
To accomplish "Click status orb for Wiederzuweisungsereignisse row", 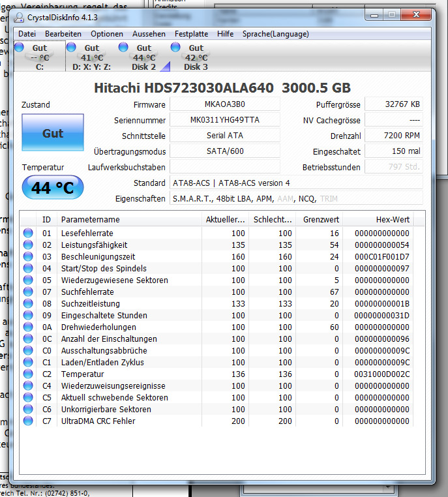I will coord(28,385).
